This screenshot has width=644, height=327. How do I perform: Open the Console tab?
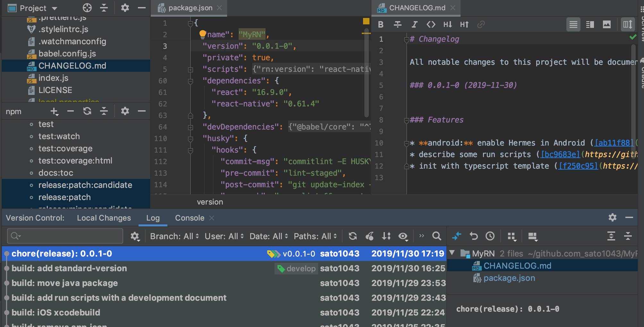[190, 218]
